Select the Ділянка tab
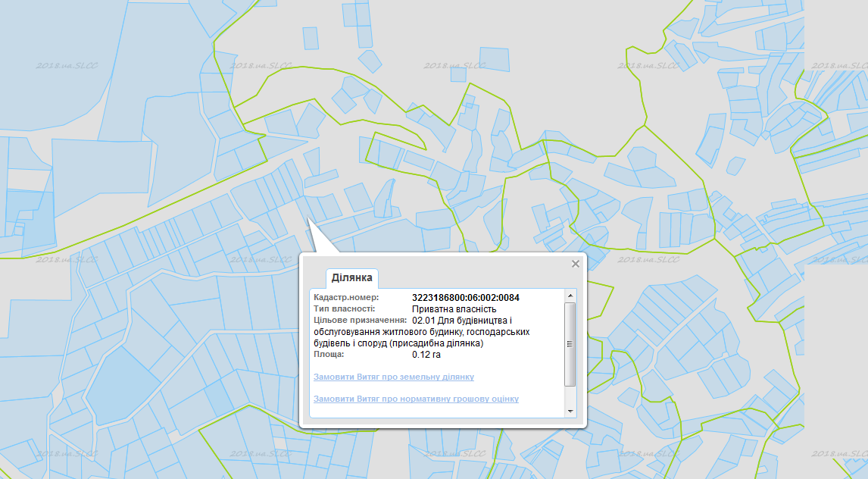868x479 pixels. [x=352, y=278]
